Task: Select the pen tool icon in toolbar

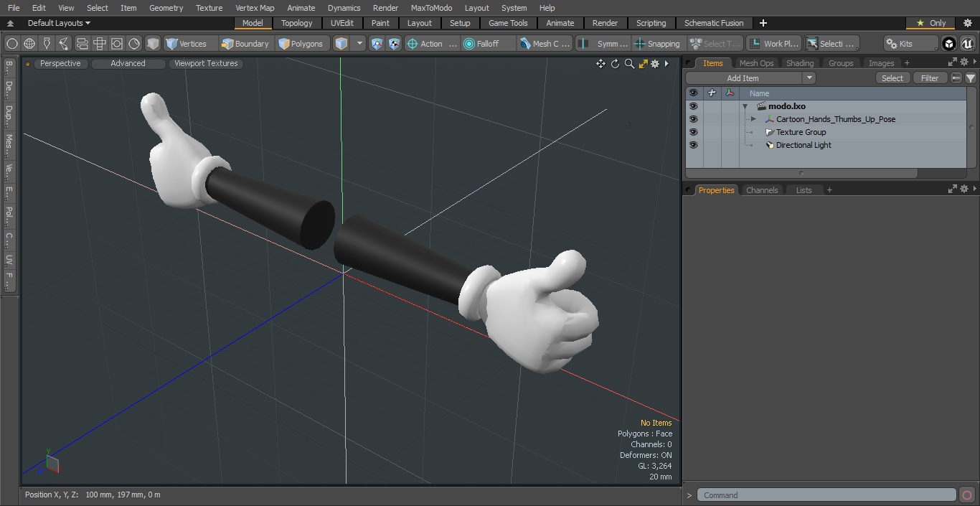Action: tap(47, 44)
